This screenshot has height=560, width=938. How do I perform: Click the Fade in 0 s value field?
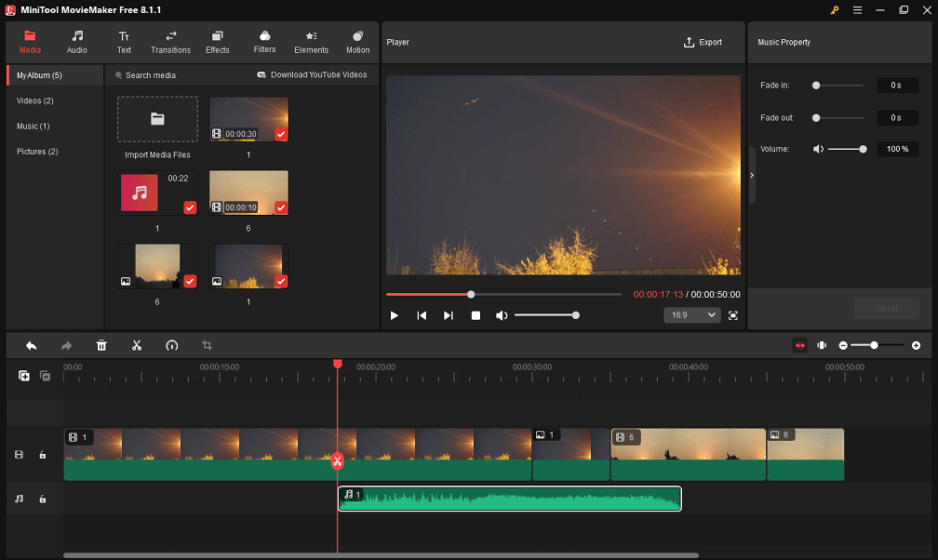(897, 86)
